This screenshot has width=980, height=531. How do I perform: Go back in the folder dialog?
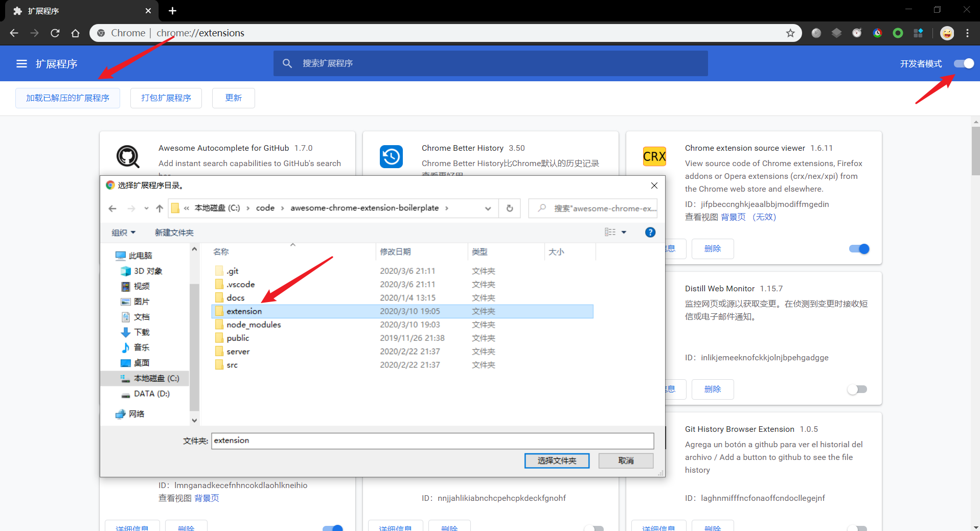(112, 209)
